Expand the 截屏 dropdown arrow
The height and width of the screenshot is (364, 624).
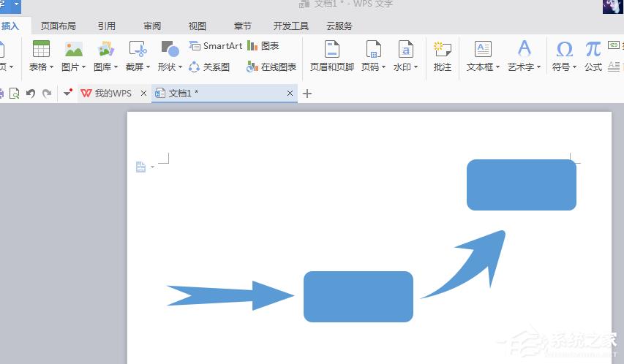click(x=148, y=67)
